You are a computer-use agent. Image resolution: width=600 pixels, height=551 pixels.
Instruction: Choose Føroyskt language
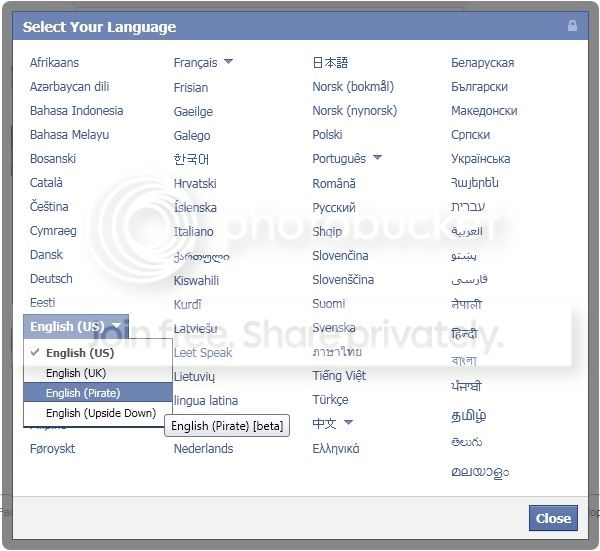click(52, 448)
